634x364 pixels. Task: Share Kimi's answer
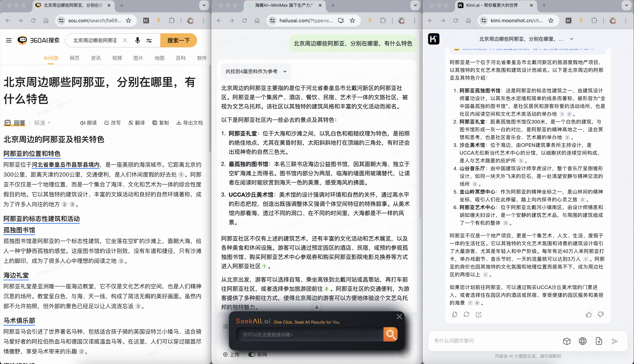tap(479, 314)
